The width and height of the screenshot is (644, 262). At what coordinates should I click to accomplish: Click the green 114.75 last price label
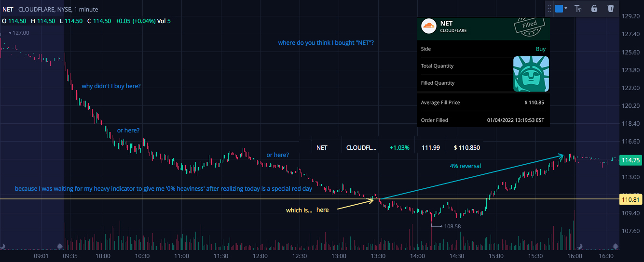click(x=630, y=160)
